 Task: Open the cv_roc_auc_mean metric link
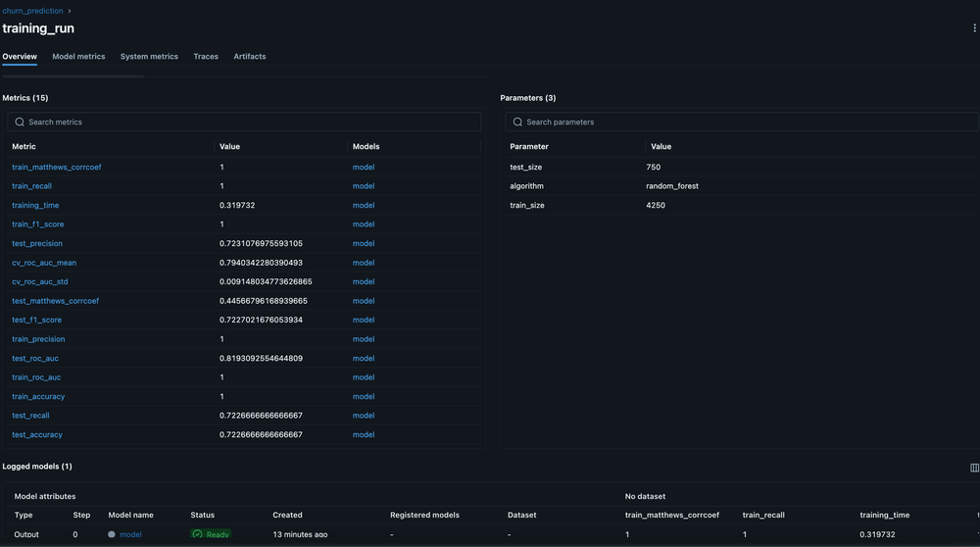pyautogui.click(x=44, y=263)
